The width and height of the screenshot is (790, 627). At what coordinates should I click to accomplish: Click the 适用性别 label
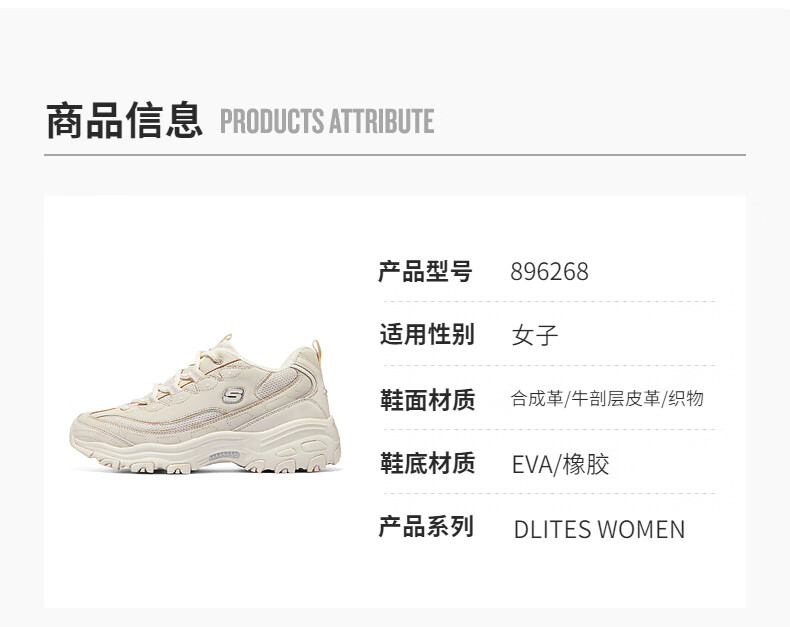[427, 335]
